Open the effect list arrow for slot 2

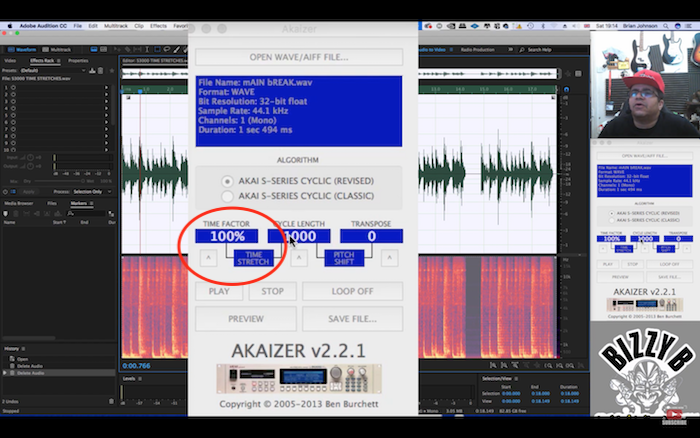click(x=106, y=95)
